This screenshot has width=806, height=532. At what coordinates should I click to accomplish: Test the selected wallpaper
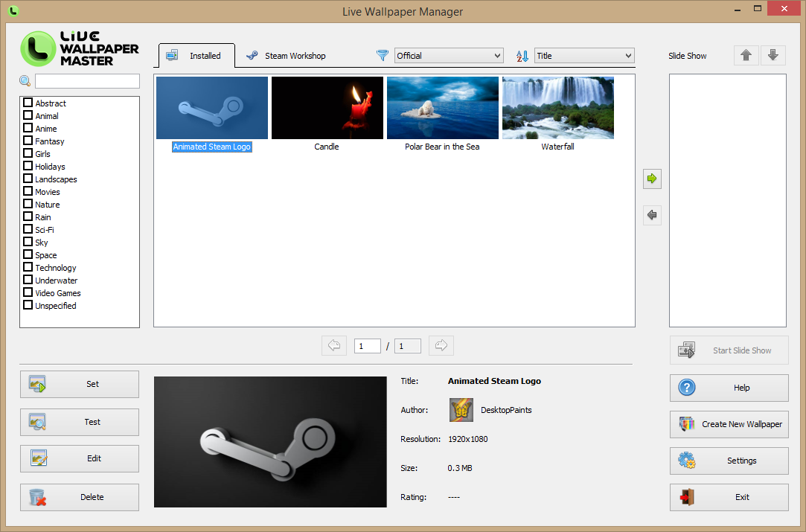(x=80, y=422)
